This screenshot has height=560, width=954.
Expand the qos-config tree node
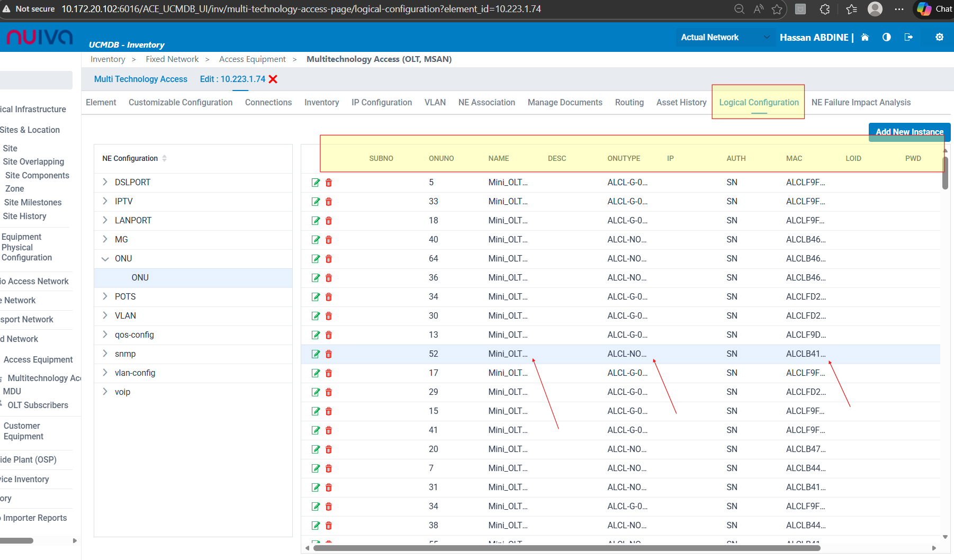coord(105,335)
